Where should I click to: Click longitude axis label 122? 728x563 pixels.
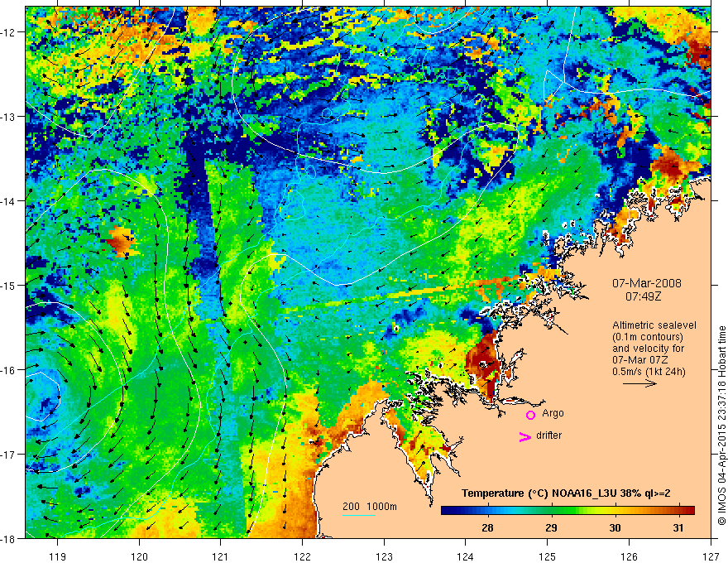point(302,556)
